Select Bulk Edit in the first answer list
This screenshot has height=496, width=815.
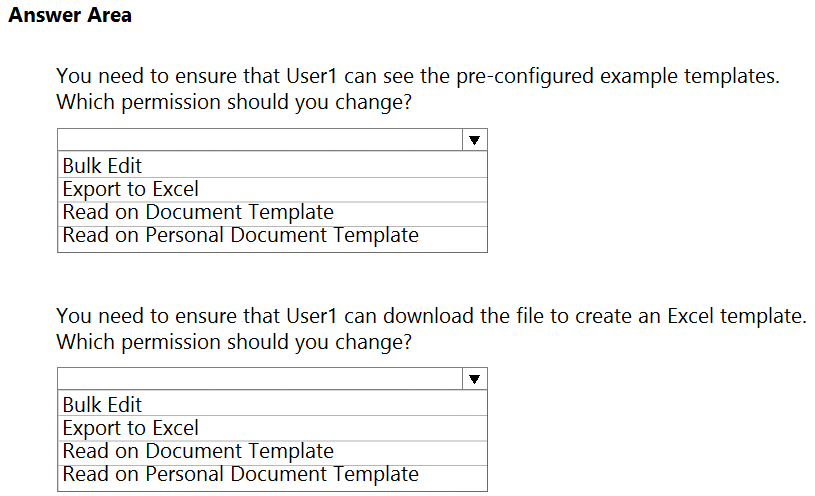pyautogui.click(x=272, y=165)
